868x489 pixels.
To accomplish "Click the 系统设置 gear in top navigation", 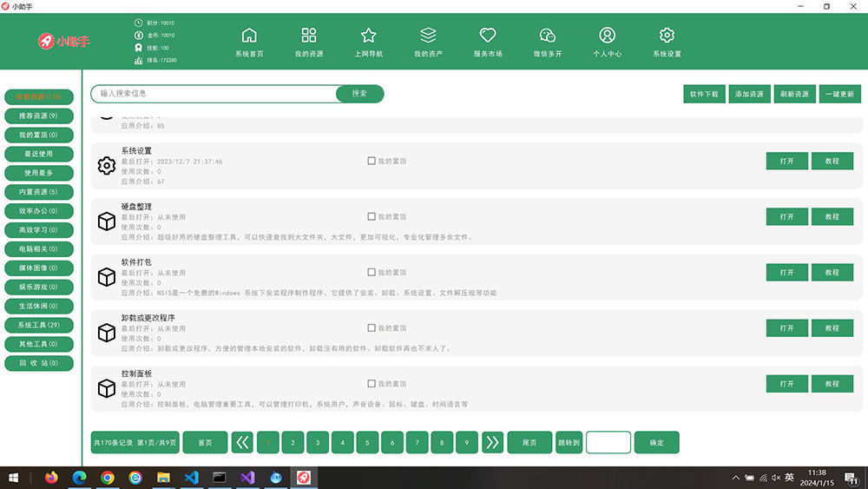I will pos(667,36).
